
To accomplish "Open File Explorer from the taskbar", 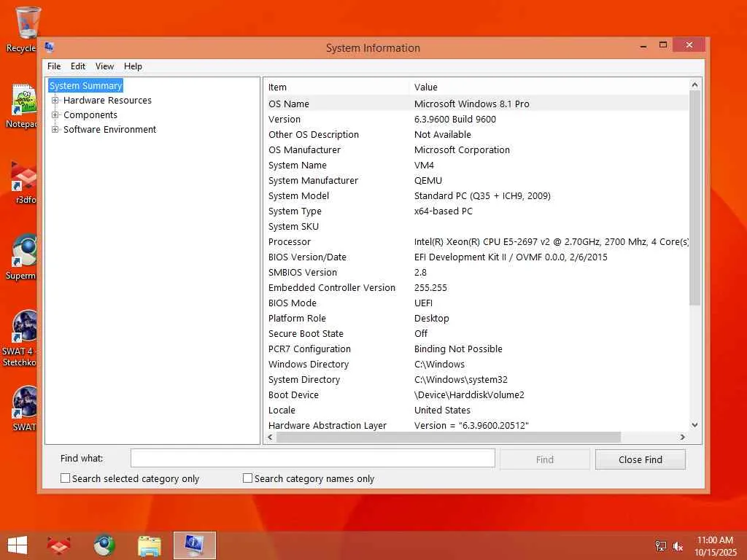I will (149, 545).
